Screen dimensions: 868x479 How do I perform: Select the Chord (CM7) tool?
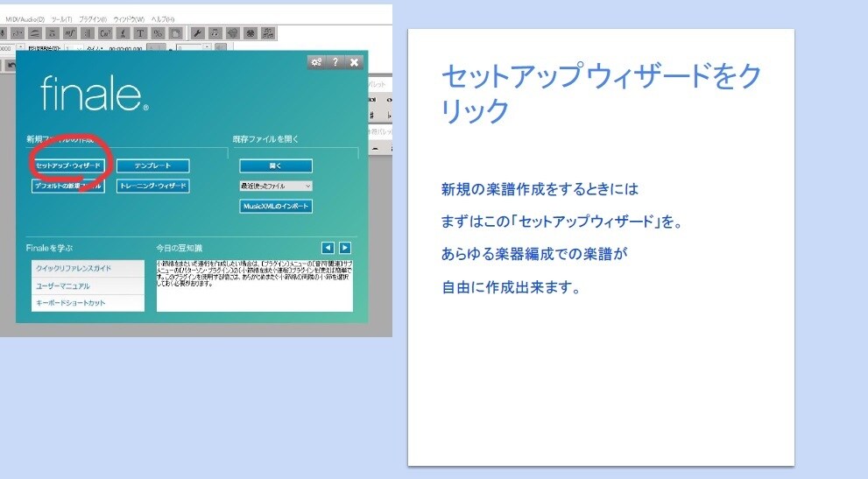(x=105, y=33)
